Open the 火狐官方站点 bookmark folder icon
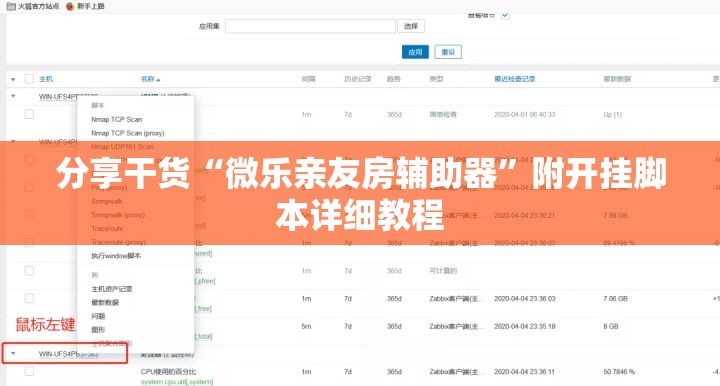 (x=11, y=6)
